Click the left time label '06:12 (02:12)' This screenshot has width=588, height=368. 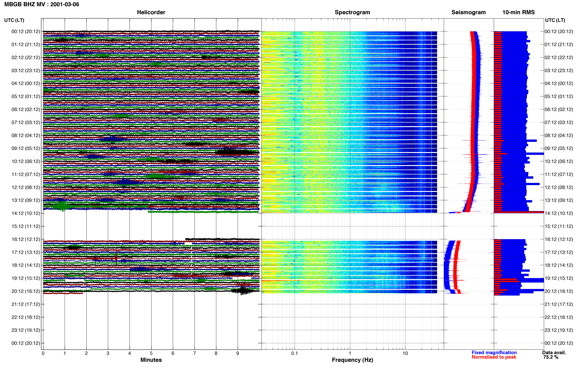(x=26, y=109)
